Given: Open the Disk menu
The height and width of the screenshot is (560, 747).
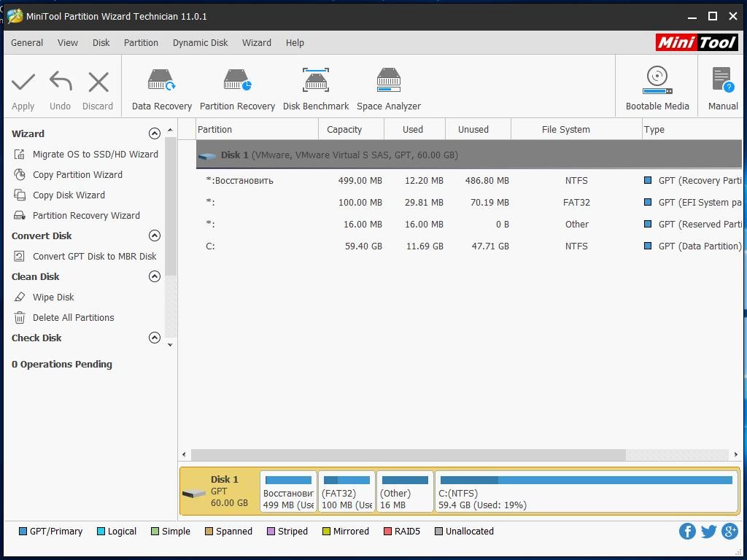Looking at the screenshot, I should (x=101, y=43).
